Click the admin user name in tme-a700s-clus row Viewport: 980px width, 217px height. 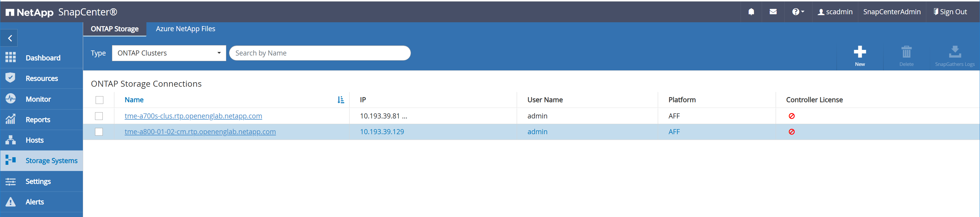tap(537, 116)
